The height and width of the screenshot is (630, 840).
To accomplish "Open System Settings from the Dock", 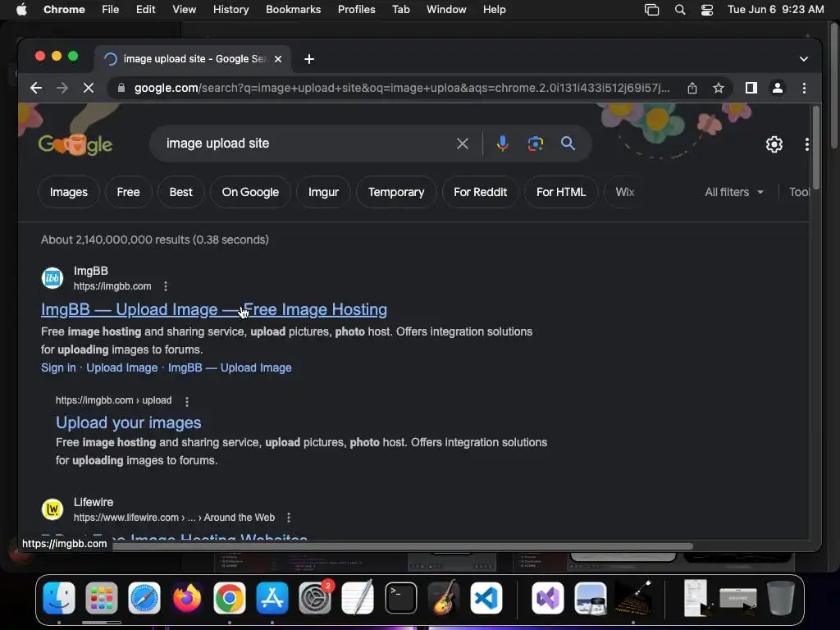I will coord(315,598).
